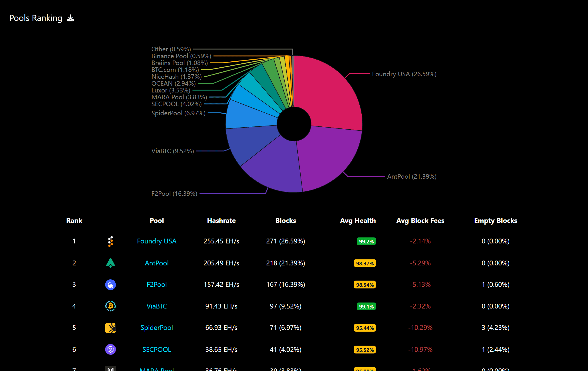Click the Avg Block Fees column header

click(x=420, y=221)
